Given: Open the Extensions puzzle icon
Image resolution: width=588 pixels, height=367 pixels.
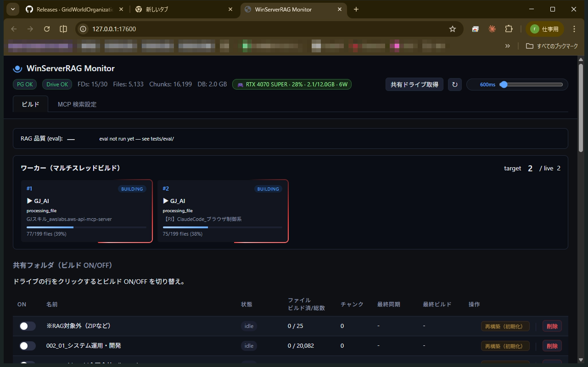Looking at the screenshot, I should tap(509, 29).
